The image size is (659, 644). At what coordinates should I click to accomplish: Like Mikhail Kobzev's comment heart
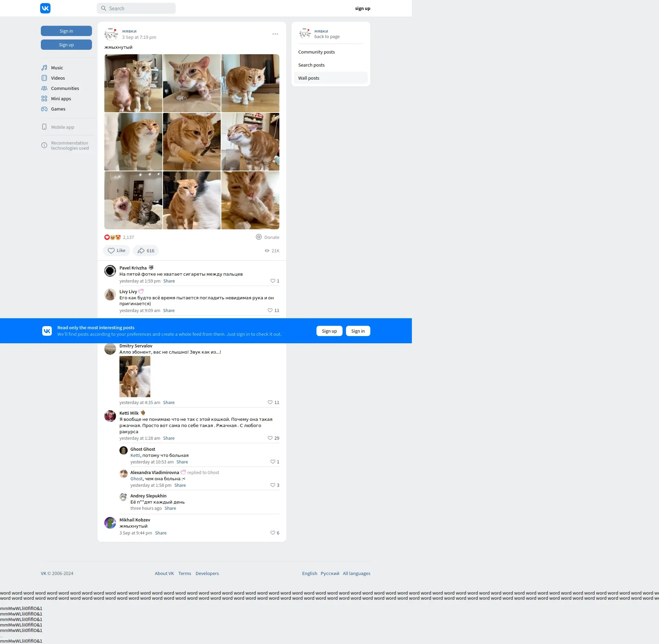click(273, 533)
